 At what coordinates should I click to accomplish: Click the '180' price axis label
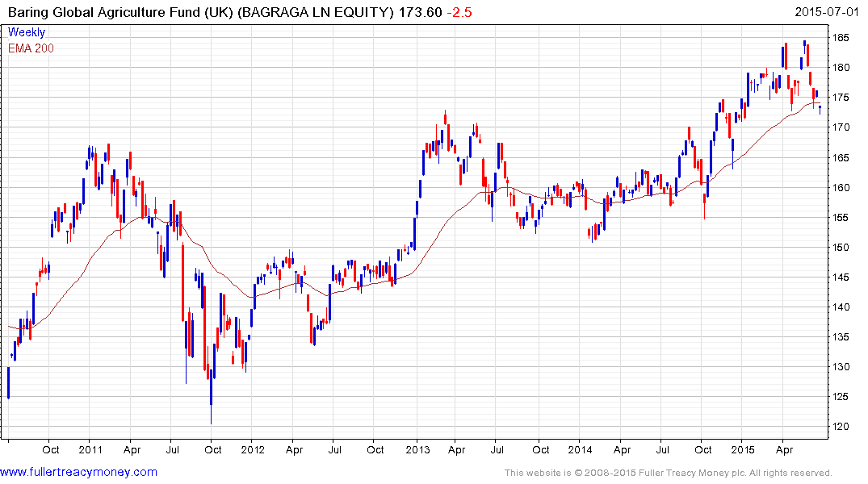841,68
